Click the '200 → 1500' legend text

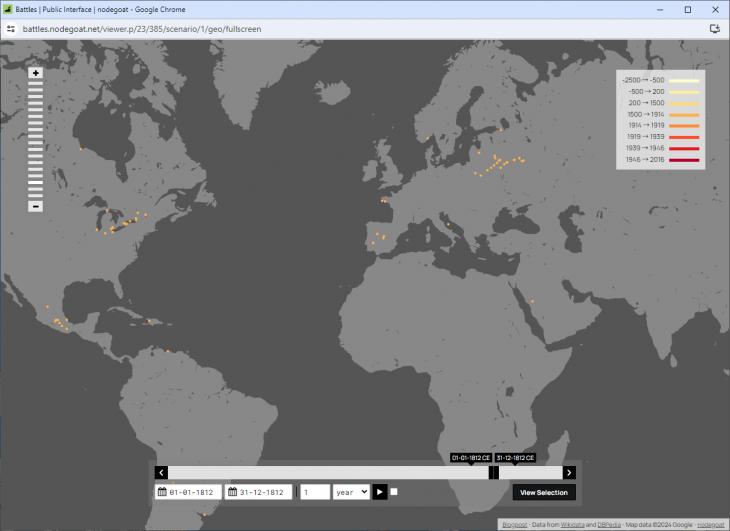[x=646, y=103]
